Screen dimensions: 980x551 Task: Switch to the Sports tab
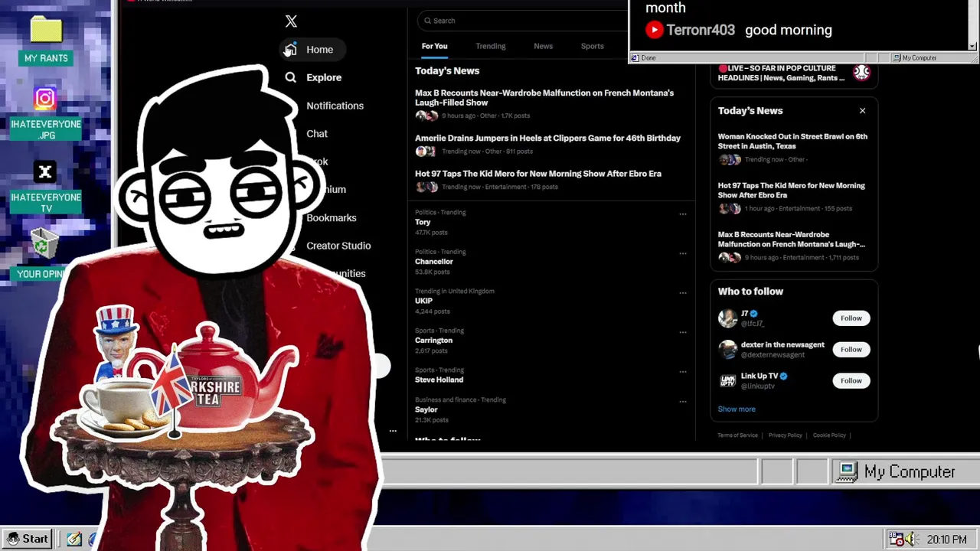[x=592, y=46]
